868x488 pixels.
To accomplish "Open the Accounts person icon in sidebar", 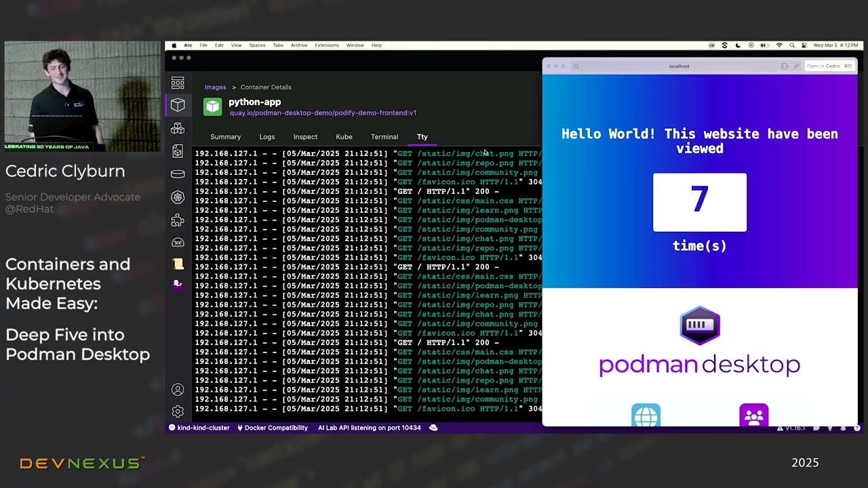I will 178,390.
